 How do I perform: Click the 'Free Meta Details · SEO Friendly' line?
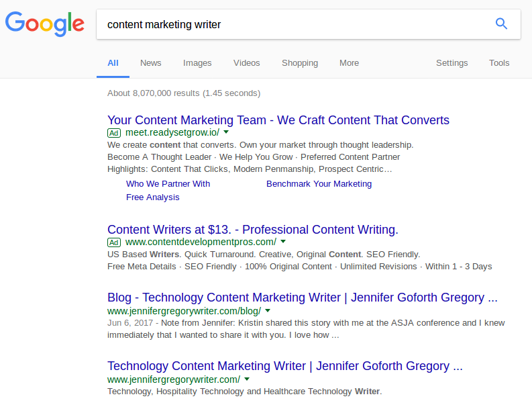click(300, 267)
